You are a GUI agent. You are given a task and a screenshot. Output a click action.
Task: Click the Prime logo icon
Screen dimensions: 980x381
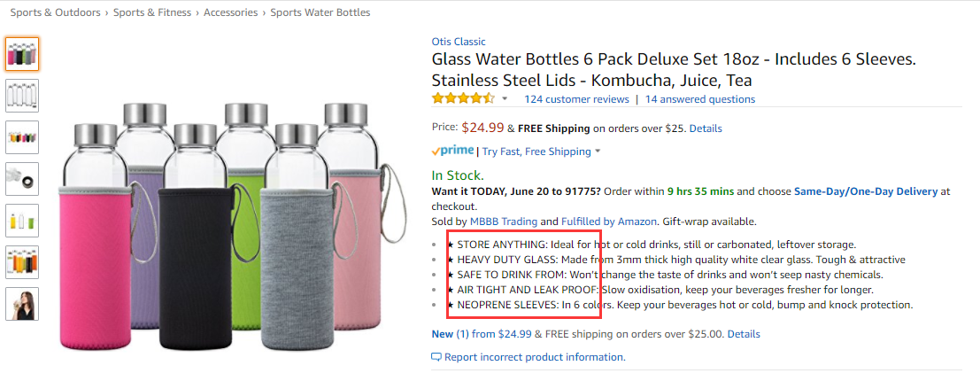point(453,152)
